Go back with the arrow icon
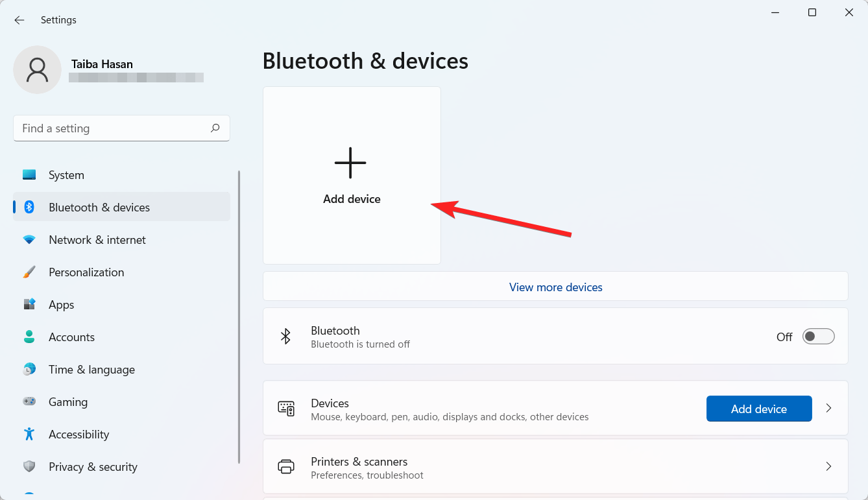Image resolution: width=868 pixels, height=500 pixels. tap(19, 20)
